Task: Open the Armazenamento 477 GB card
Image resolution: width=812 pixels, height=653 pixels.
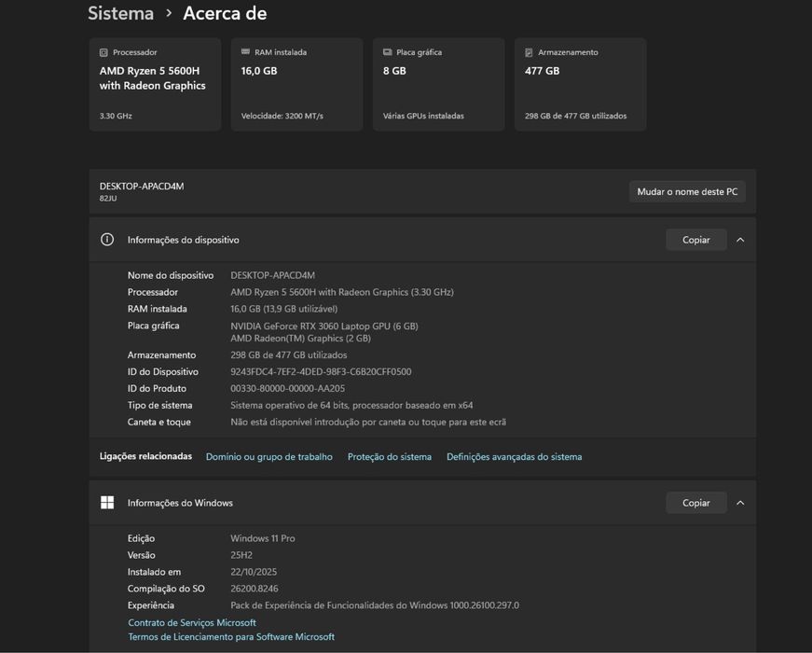Action: click(x=581, y=85)
